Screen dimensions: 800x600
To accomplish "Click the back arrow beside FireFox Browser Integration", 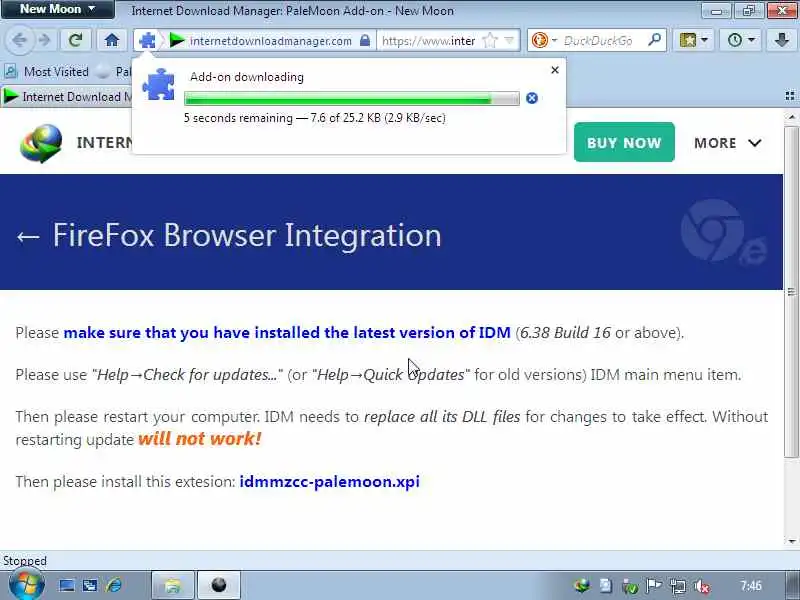I will (28, 236).
